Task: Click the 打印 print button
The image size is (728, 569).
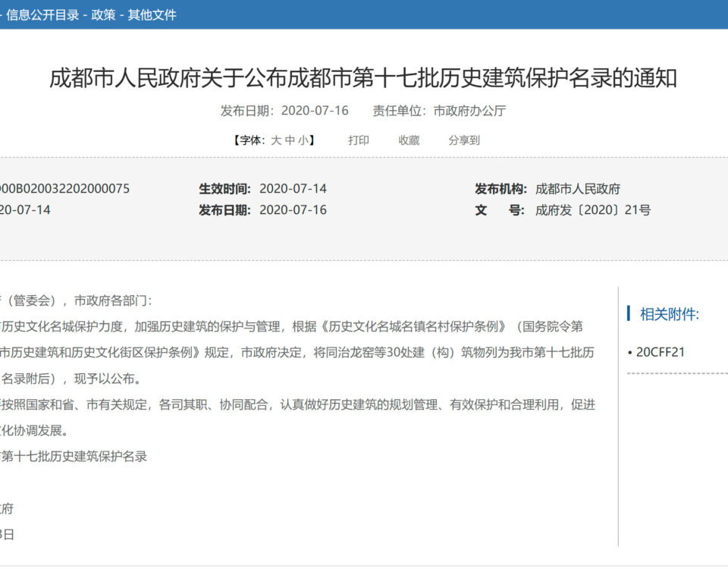Action: pos(359,140)
